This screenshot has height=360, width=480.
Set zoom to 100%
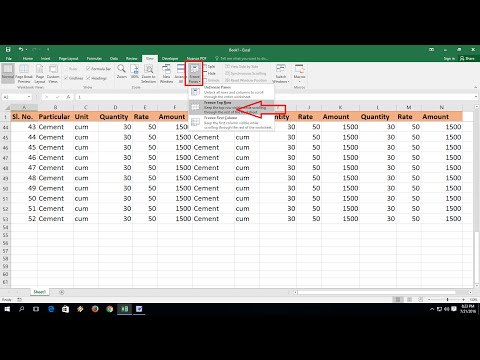click(x=135, y=72)
